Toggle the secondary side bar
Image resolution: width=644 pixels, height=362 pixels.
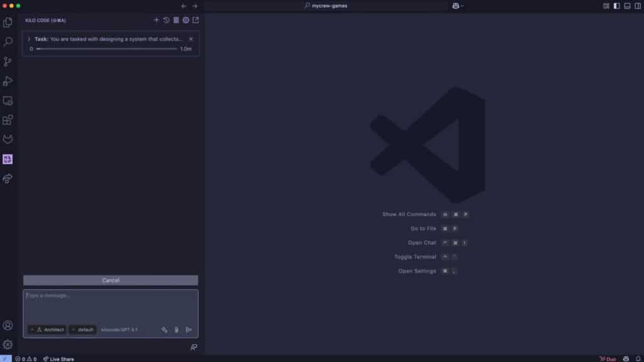[638, 6]
